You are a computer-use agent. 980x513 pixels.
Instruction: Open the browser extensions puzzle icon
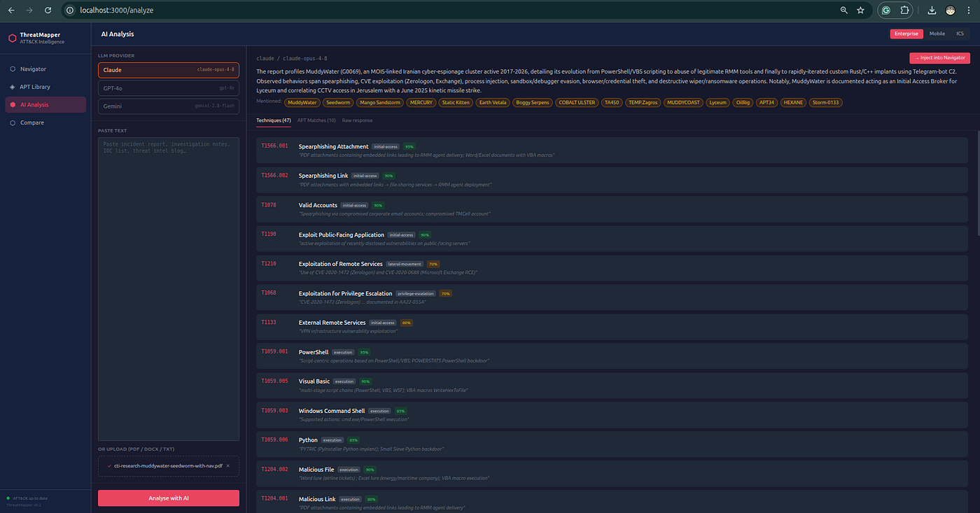click(x=905, y=10)
